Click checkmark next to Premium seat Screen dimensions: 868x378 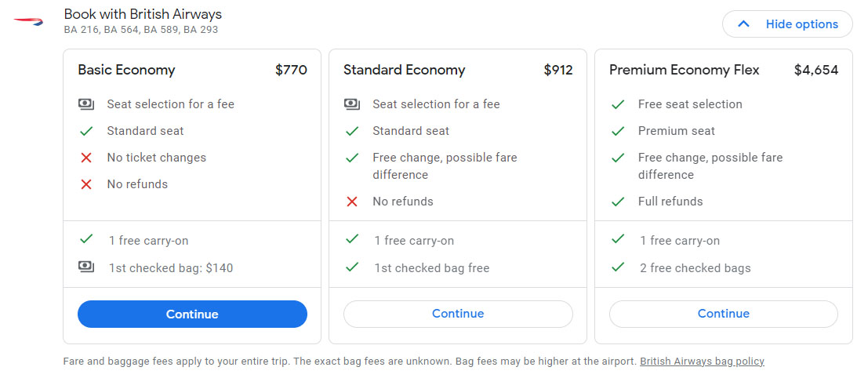click(618, 131)
